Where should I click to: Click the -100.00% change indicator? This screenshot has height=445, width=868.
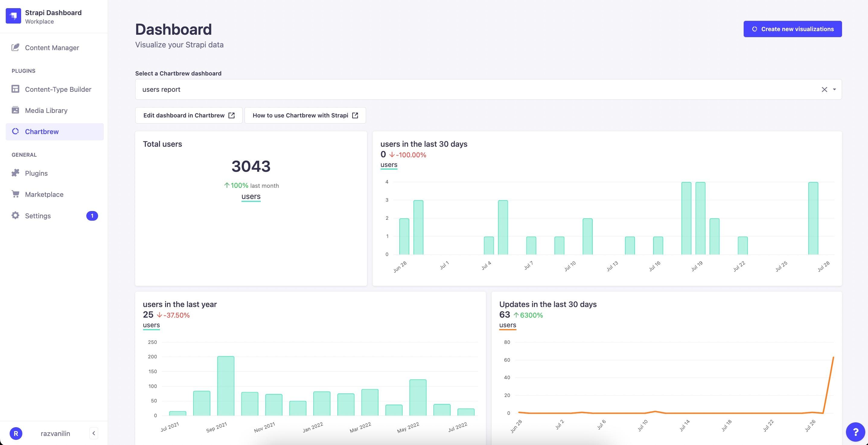click(x=408, y=155)
